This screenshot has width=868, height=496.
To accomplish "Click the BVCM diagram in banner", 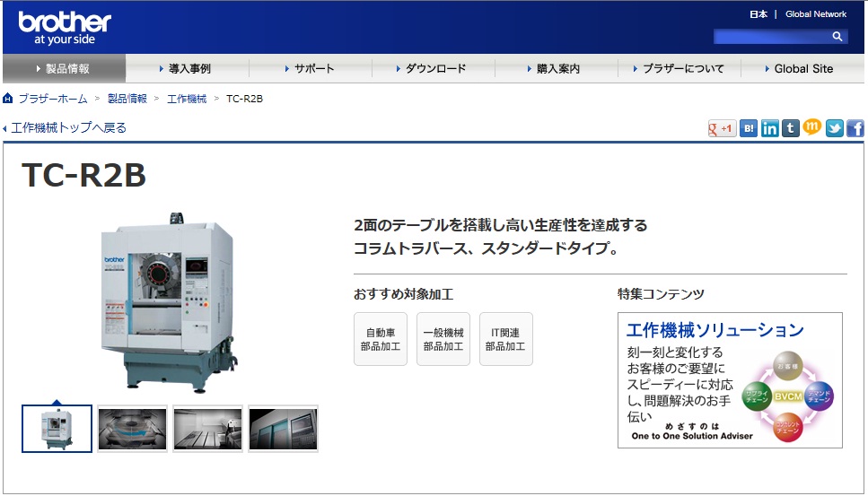I will tap(788, 396).
